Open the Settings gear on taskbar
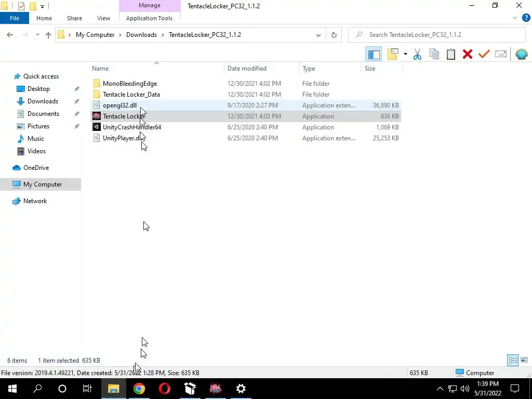The width and height of the screenshot is (532, 399). coord(241,389)
